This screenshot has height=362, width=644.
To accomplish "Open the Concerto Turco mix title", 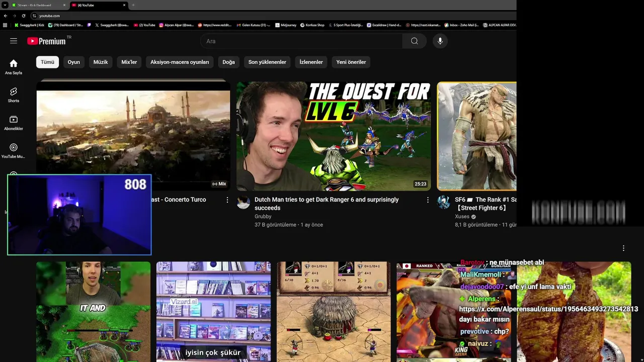I will click(x=179, y=200).
